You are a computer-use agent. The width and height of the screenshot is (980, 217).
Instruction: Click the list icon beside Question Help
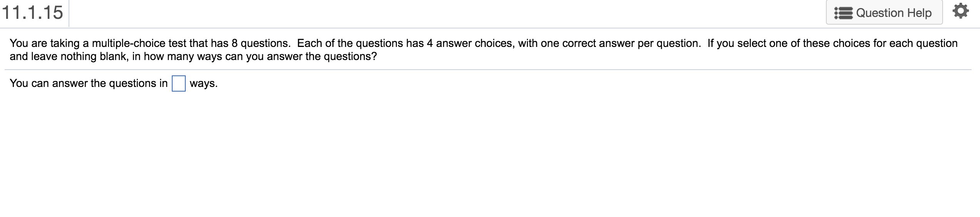point(843,13)
